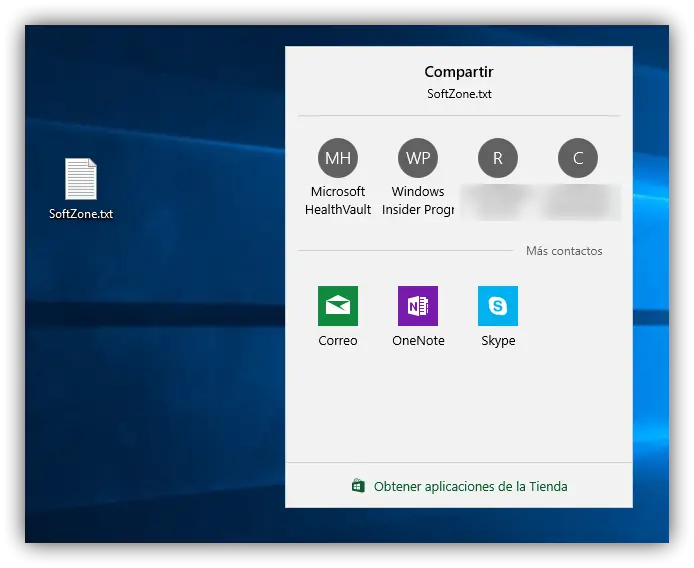Click the Compartir panel title
694x568 pixels.
(459, 72)
